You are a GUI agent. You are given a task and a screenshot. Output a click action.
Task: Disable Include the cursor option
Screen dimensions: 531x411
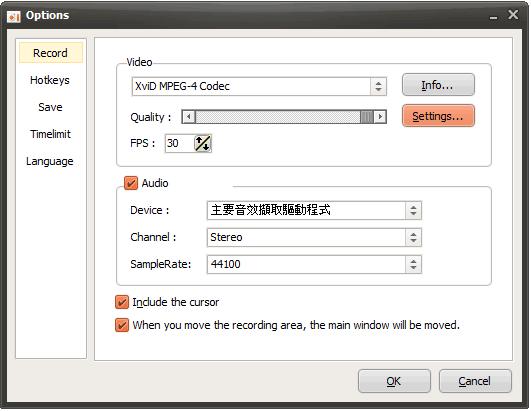tap(122, 302)
